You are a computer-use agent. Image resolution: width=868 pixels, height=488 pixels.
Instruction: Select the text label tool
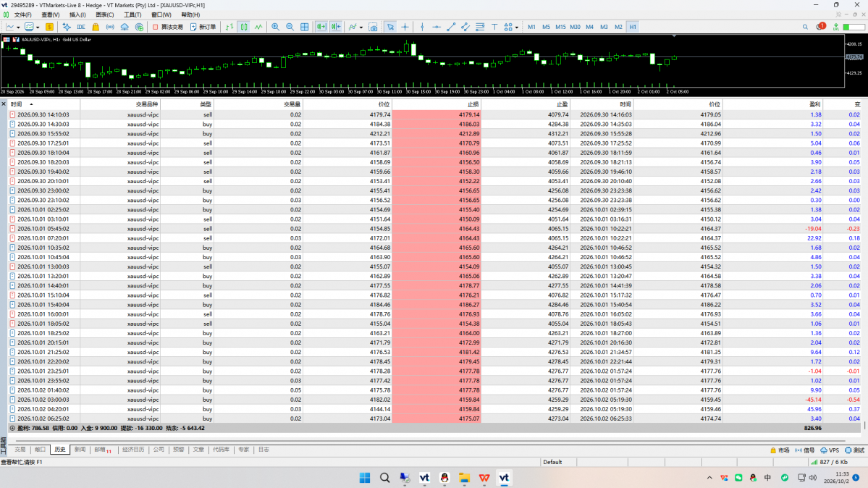[494, 27]
